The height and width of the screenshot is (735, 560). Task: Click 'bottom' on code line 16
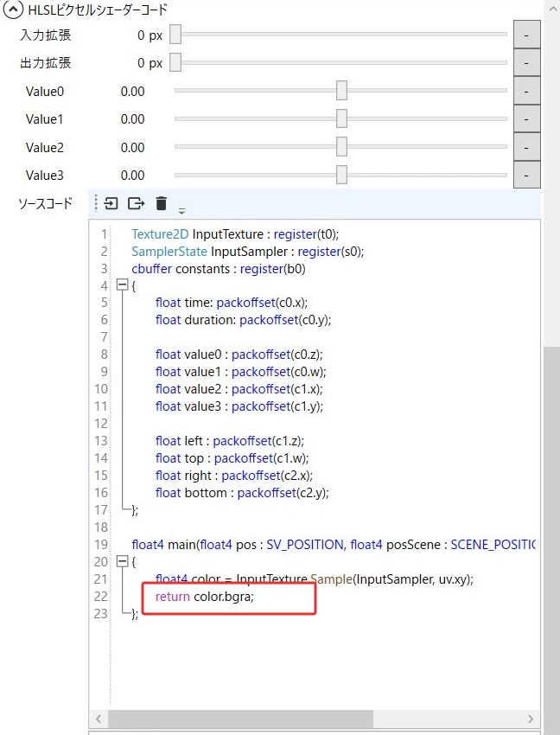click(206, 493)
